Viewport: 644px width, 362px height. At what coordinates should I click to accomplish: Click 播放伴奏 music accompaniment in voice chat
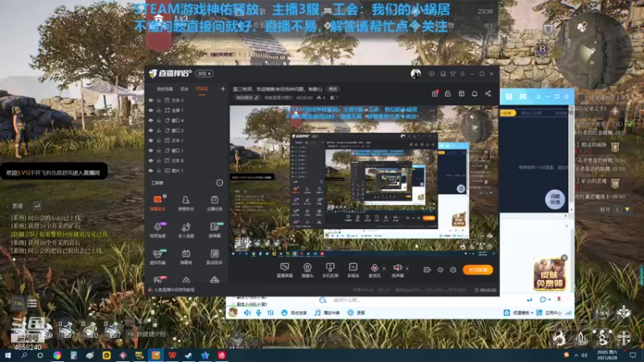point(328,313)
